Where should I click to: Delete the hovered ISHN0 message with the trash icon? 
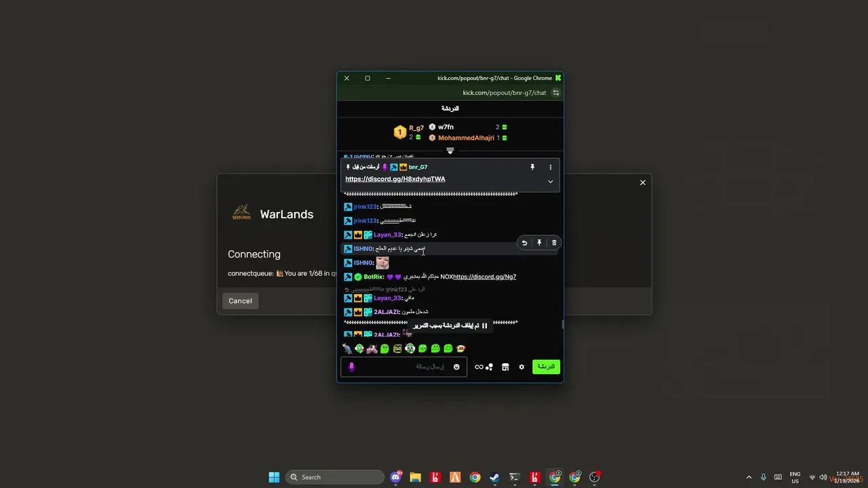pos(554,243)
